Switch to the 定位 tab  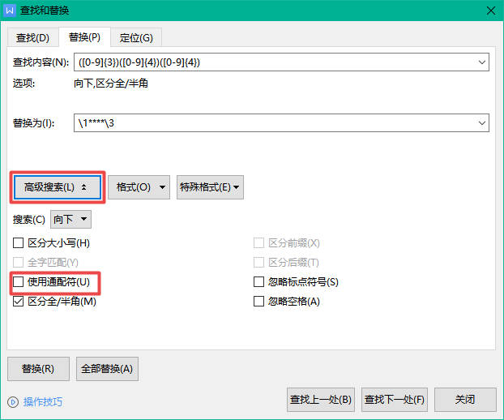coord(136,38)
